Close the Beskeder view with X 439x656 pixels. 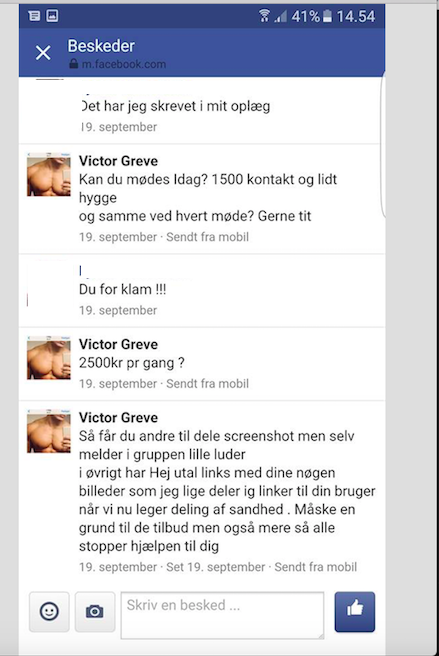[x=43, y=53]
